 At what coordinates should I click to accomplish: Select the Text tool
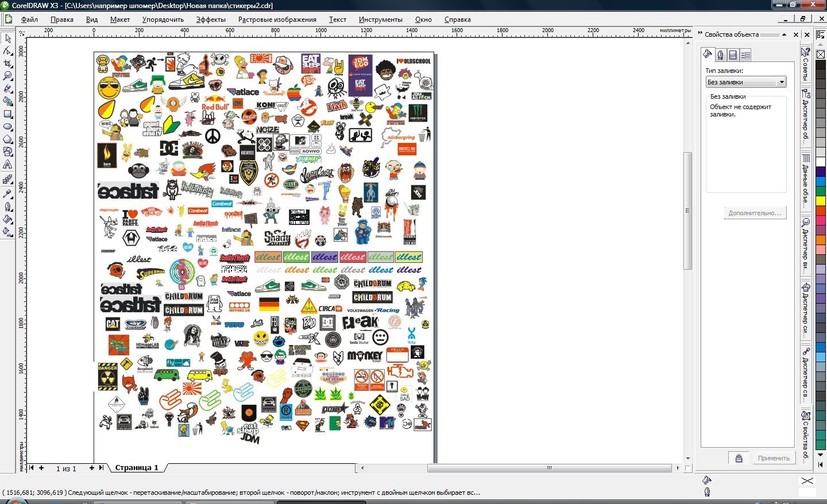pyautogui.click(x=8, y=164)
